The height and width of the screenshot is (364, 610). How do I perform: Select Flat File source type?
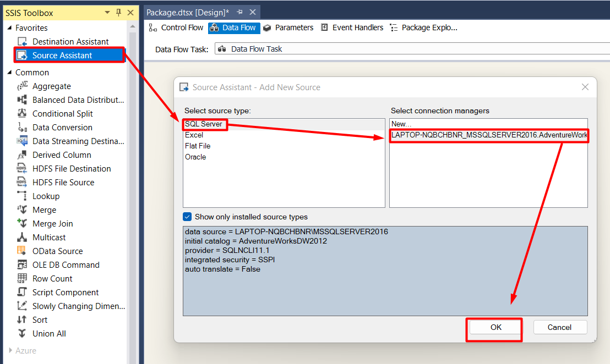[x=284, y=146]
